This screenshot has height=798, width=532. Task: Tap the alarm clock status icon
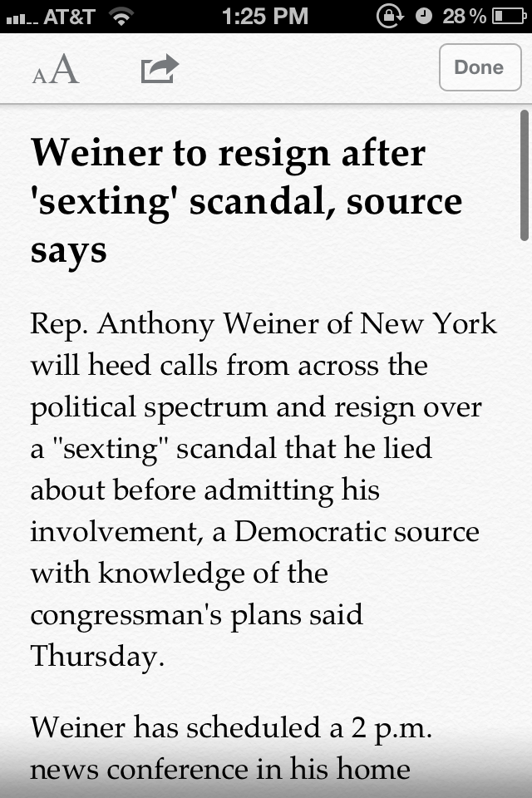coord(424,17)
